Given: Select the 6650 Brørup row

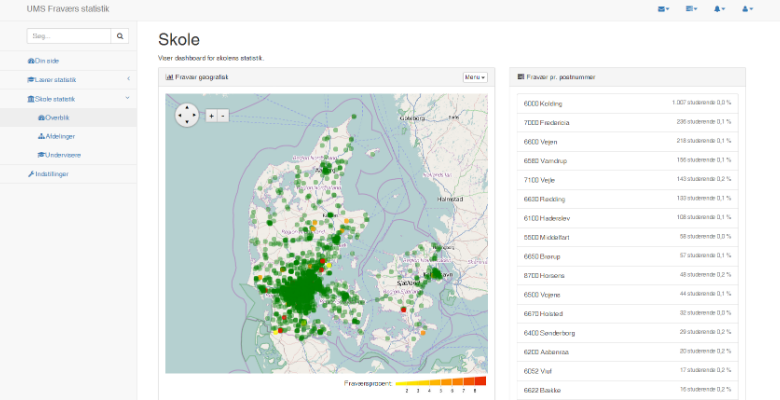Looking at the screenshot, I should 627,256.
